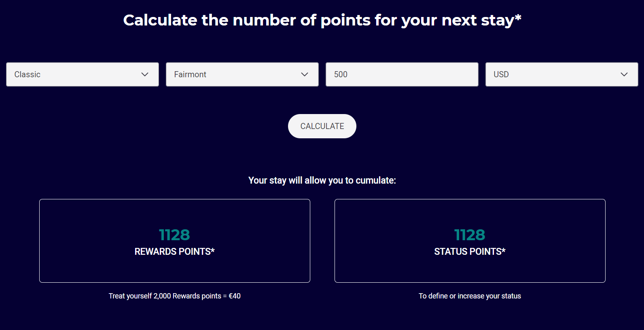
Task: Open the Classic status level dropdown
Action: click(x=82, y=74)
